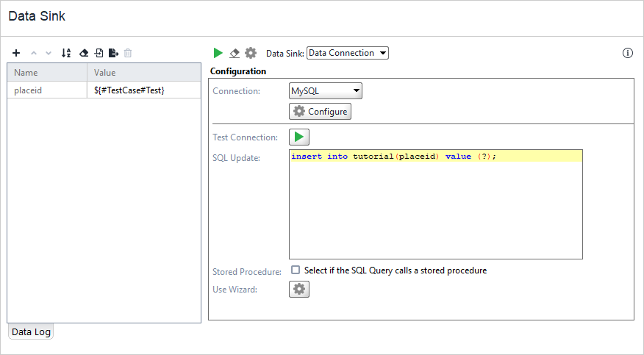This screenshot has width=644, height=355.
Task: Click the ${#TestCase#Test} value cell
Action: click(143, 90)
